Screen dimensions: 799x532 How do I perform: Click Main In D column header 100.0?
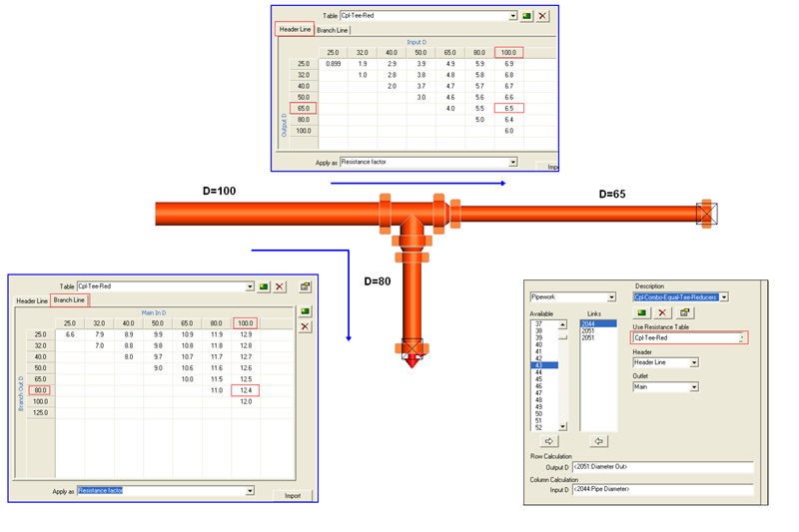coord(246,323)
